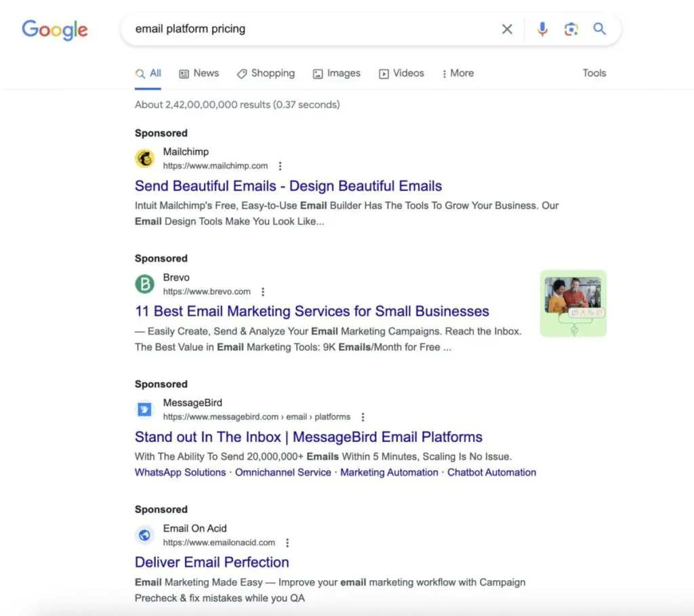
Task: Click the WhatsApp Solutions sitelink
Action: point(180,472)
